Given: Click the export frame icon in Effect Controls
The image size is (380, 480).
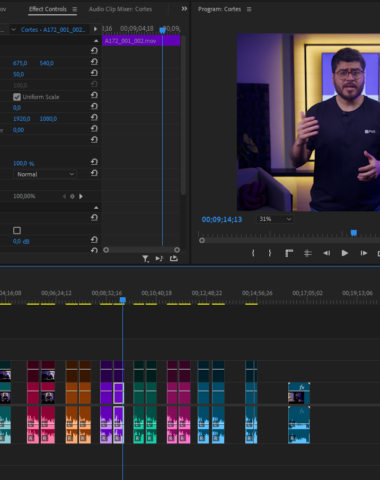Looking at the screenshot, I should pos(174,258).
